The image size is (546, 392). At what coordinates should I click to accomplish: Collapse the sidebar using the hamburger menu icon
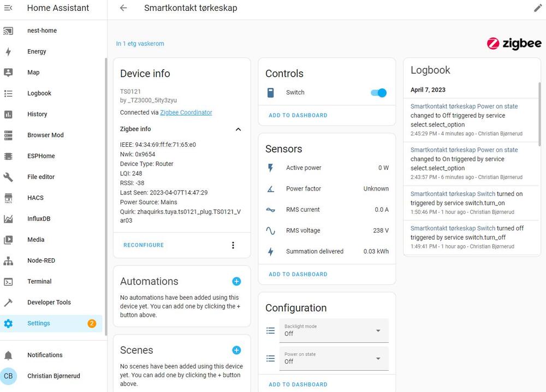8,8
